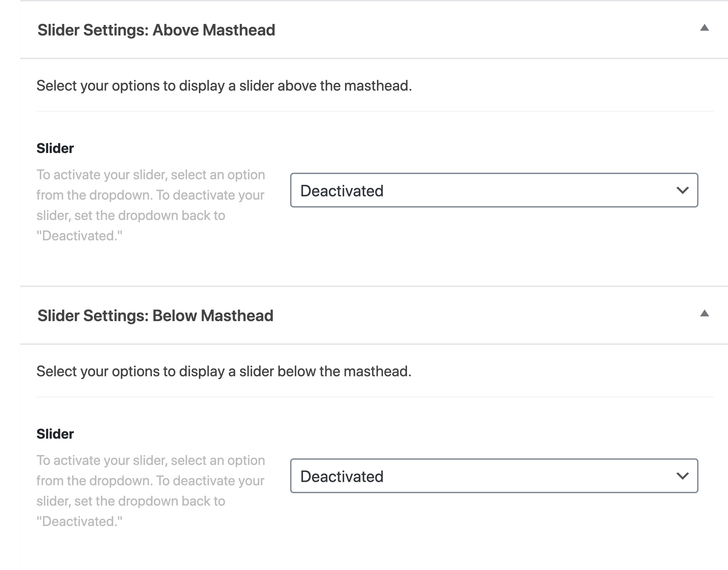
Task: Click the Slider label under Below Masthead
Action: [x=55, y=434]
